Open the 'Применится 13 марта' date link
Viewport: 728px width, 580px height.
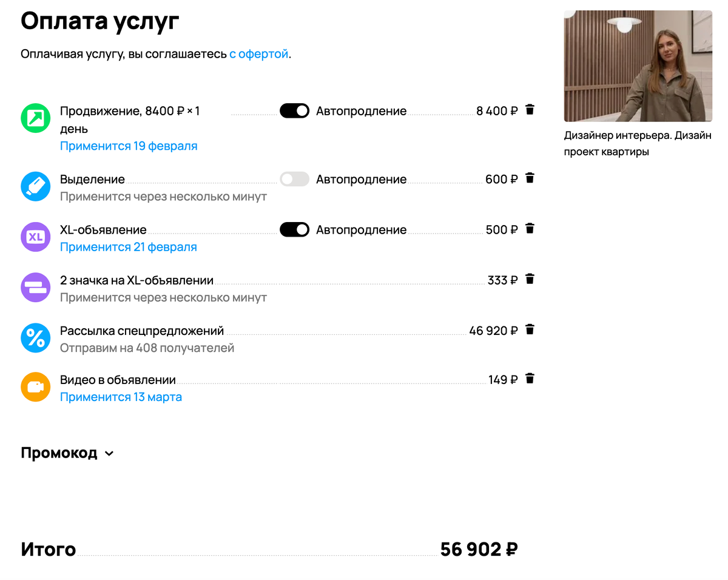[x=121, y=397]
